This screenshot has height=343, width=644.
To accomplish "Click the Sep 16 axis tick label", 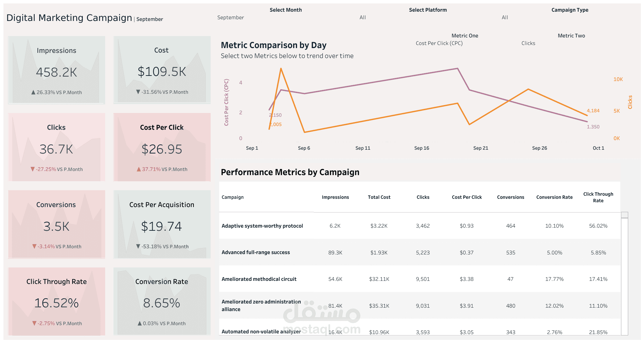I will pos(422,148).
